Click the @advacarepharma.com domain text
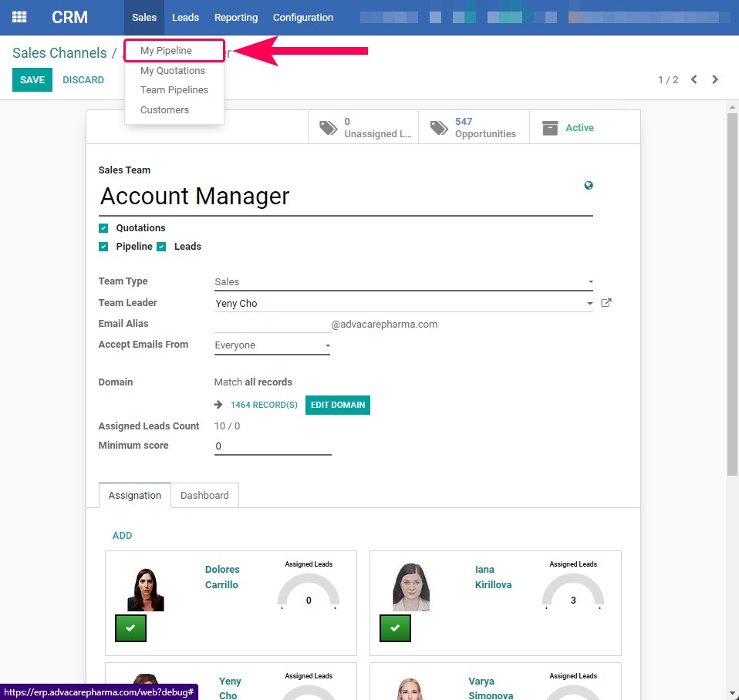The height and width of the screenshot is (700, 739). [385, 324]
